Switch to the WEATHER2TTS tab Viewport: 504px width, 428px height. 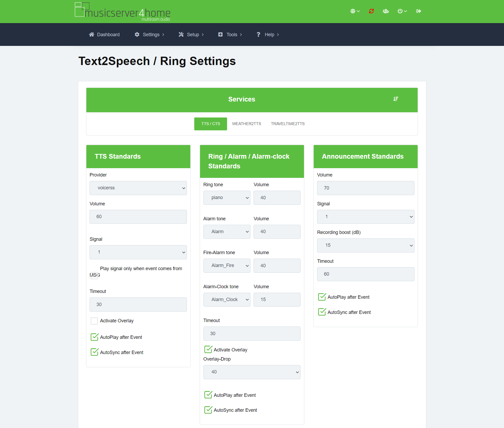pyautogui.click(x=246, y=124)
